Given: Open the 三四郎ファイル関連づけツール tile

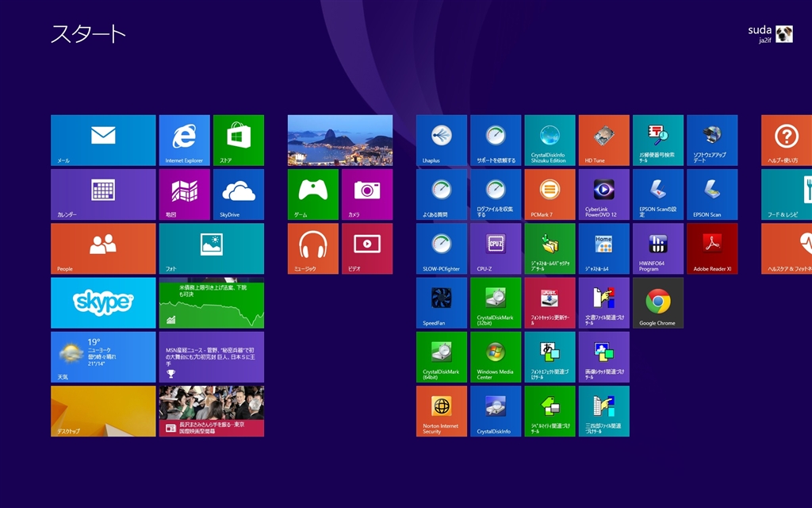Looking at the screenshot, I should 603,411.
